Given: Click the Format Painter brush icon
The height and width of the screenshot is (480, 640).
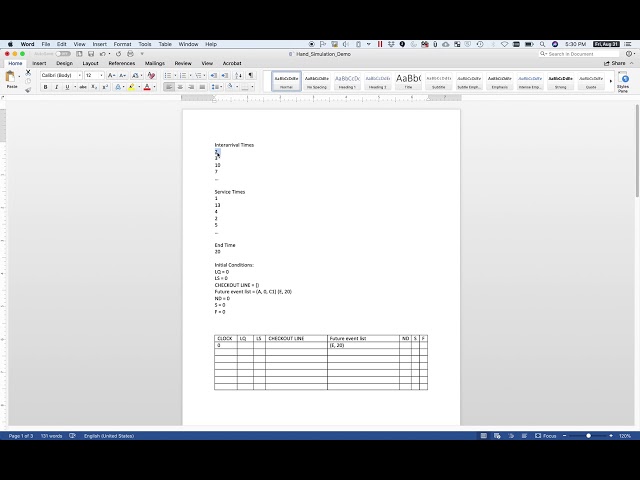Looking at the screenshot, I should [x=28, y=90].
